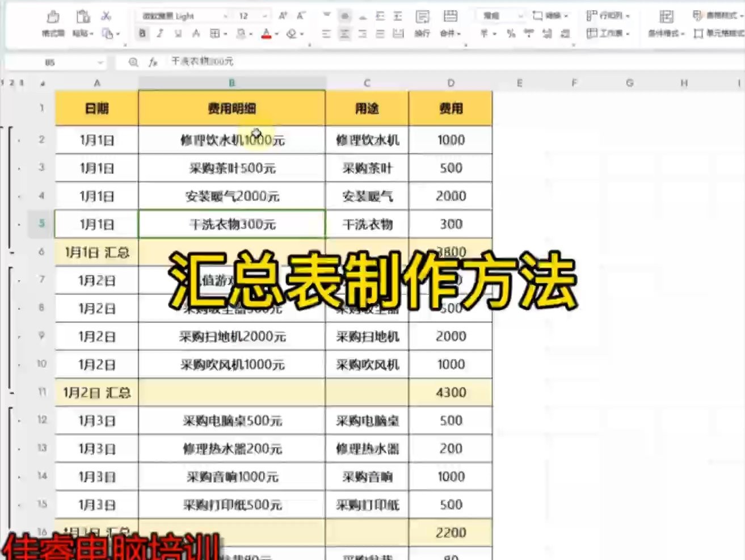This screenshot has height=560, width=745.
Task: Show outline level 2
Action: [12, 83]
